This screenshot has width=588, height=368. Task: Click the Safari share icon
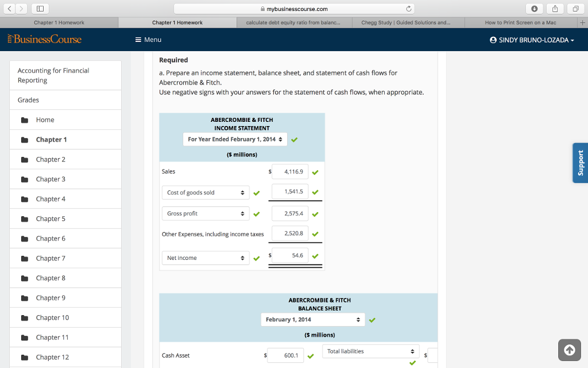click(555, 9)
